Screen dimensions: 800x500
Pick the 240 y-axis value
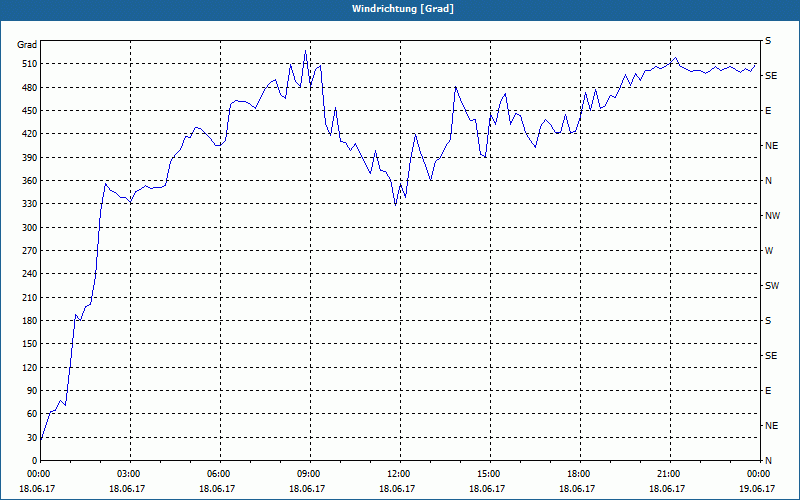click(x=29, y=274)
